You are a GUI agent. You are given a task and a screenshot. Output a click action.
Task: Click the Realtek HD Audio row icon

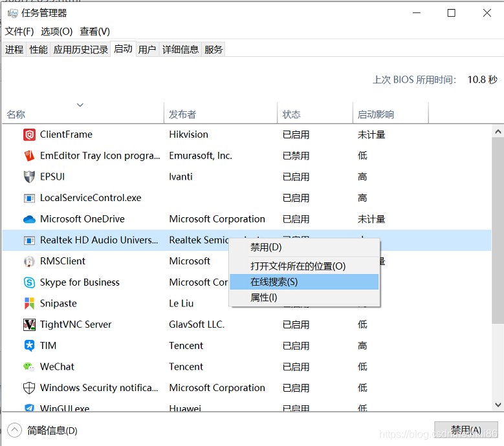click(29, 240)
